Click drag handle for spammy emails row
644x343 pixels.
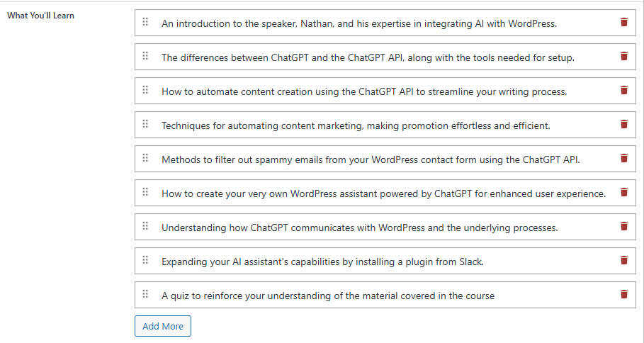[x=145, y=158]
